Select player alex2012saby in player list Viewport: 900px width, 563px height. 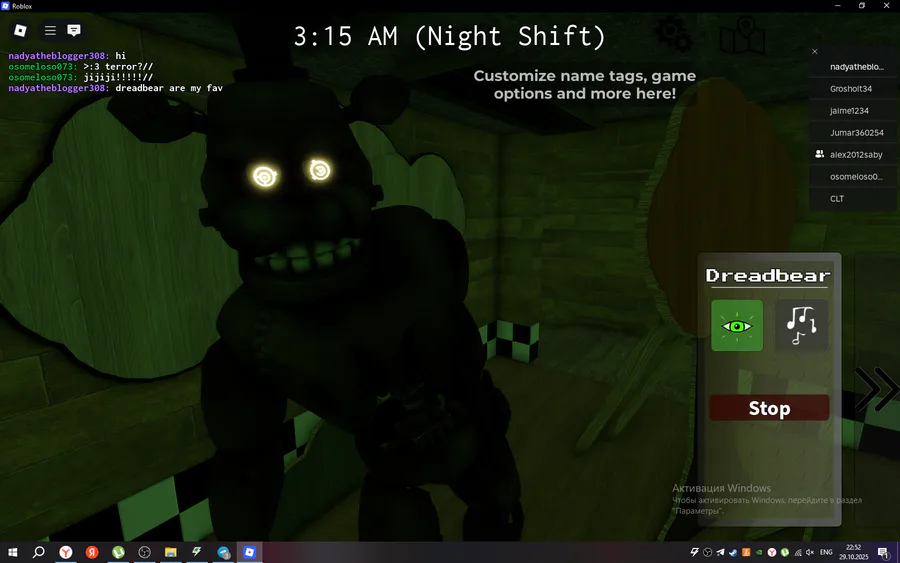(854, 154)
